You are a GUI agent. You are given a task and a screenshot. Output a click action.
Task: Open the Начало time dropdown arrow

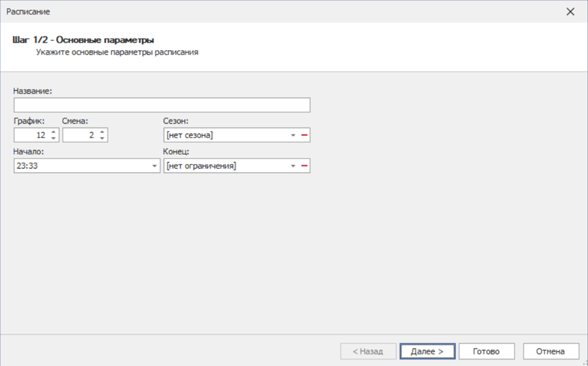[x=155, y=166]
